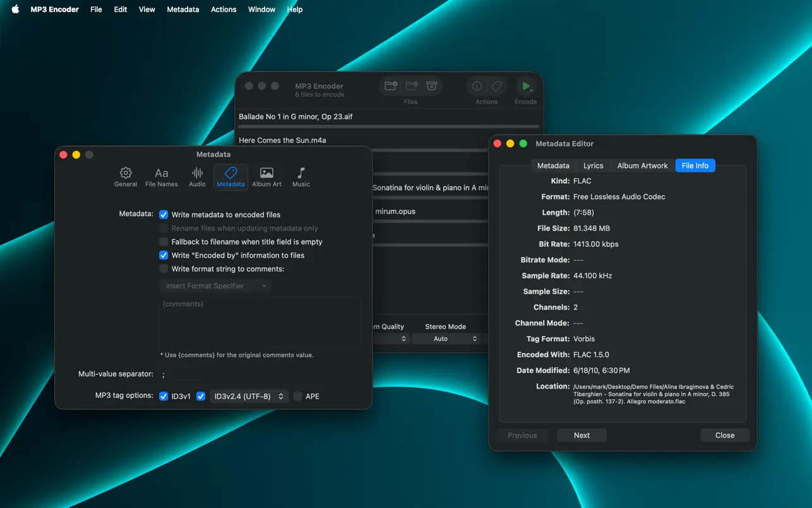Toggle the checkbox beside ID3v2.4 (UTF-8)
Viewport: 812px width, 508px height.
pyautogui.click(x=201, y=396)
